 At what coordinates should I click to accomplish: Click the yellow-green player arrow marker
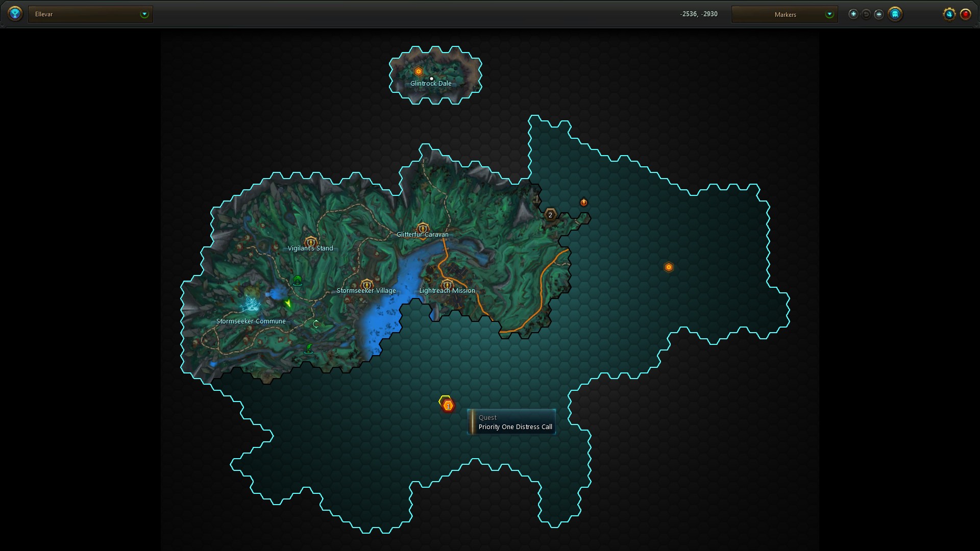tap(288, 304)
